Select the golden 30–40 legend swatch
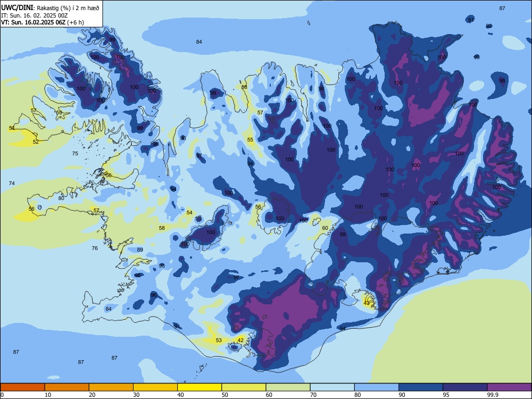The image size is (532, 399). pyautogui.click(x=155, y=387)
